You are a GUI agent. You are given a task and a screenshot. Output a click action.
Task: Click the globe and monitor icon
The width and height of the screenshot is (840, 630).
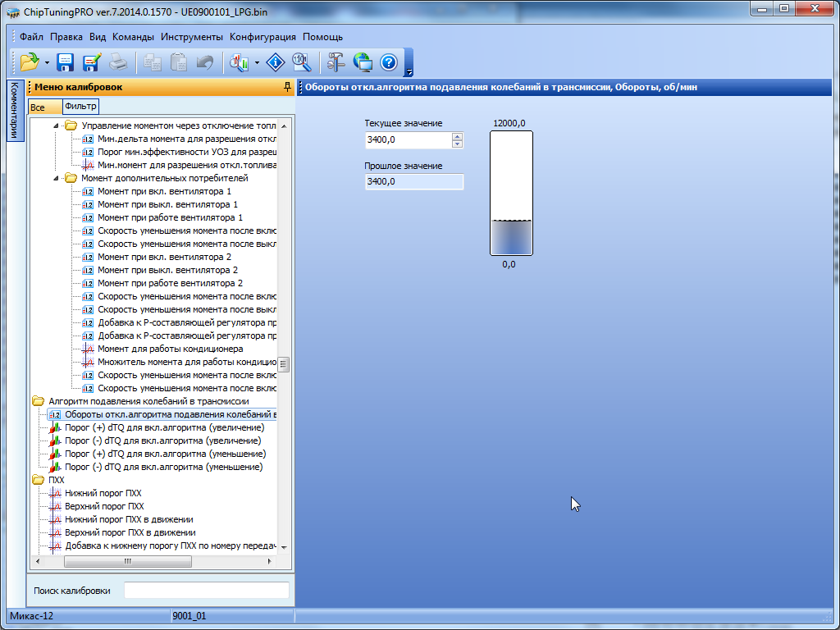coord(363,62)
